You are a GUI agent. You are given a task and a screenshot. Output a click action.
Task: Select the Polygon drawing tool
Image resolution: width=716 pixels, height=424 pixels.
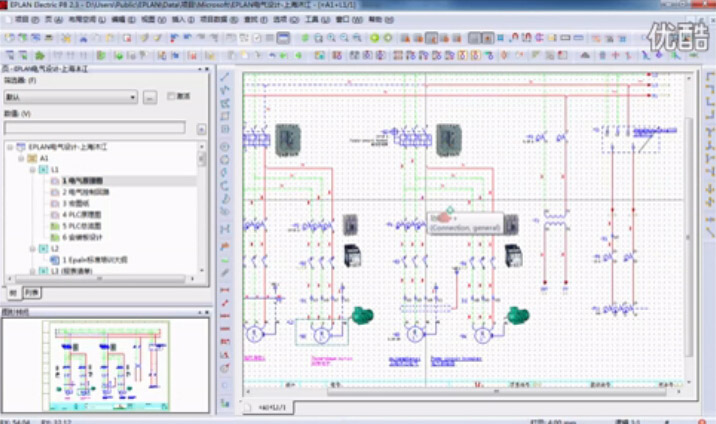(225, 103)
